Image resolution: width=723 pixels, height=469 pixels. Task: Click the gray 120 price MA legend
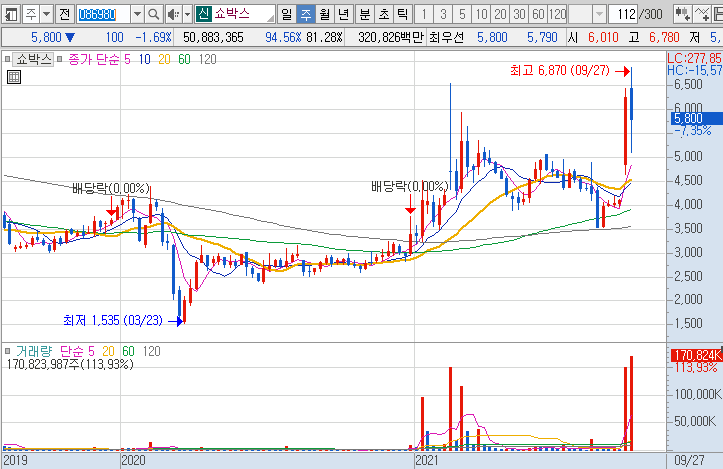[x=207, y=59]
